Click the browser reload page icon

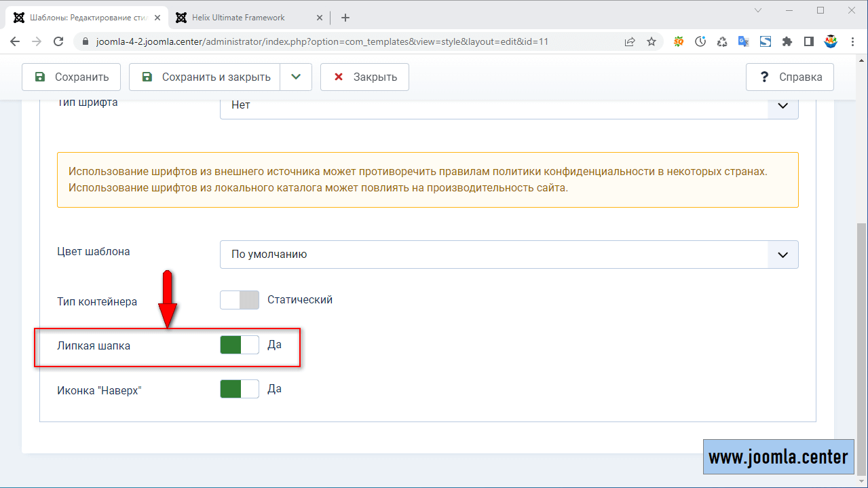pos(58,41)
